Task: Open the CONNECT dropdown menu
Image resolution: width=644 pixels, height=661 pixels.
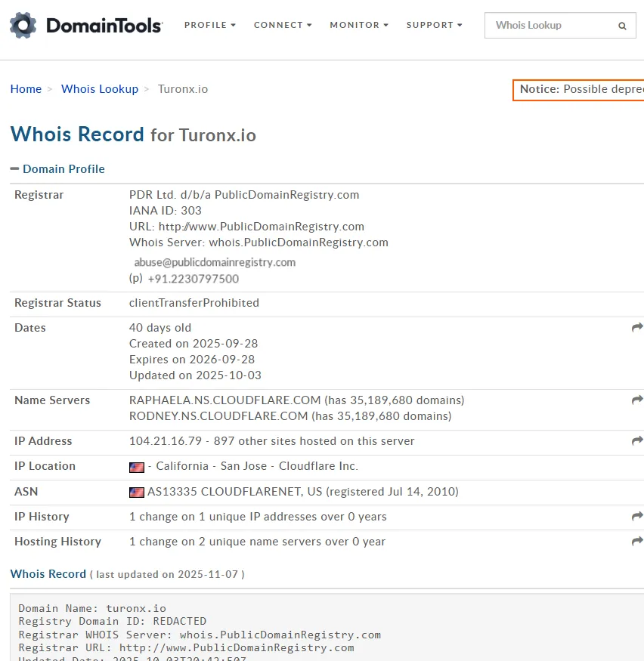Action: pyautogui.click(x=283, y=25)
